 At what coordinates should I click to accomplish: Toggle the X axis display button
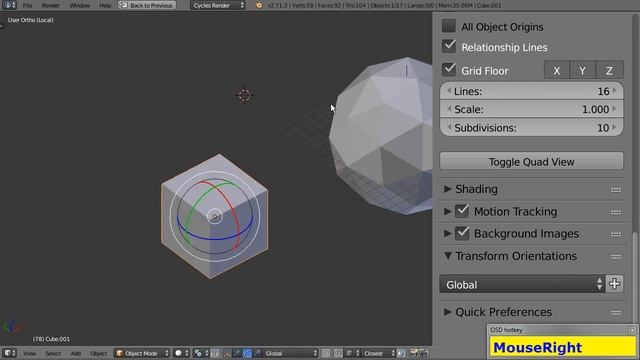tap(557, 70)
